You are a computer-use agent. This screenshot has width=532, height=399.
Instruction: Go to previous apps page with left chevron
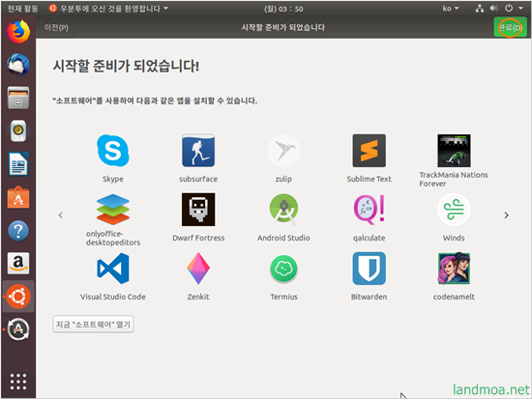61,215
